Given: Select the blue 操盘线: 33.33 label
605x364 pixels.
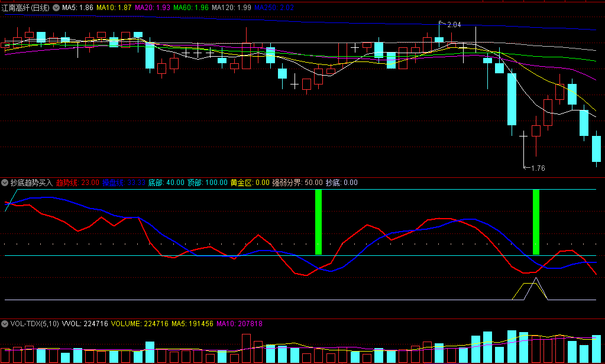Looking at the screenshot, I should (124, 183).
